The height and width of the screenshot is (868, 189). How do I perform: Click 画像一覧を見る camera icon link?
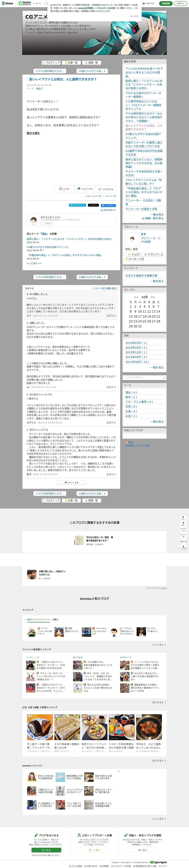152,218
